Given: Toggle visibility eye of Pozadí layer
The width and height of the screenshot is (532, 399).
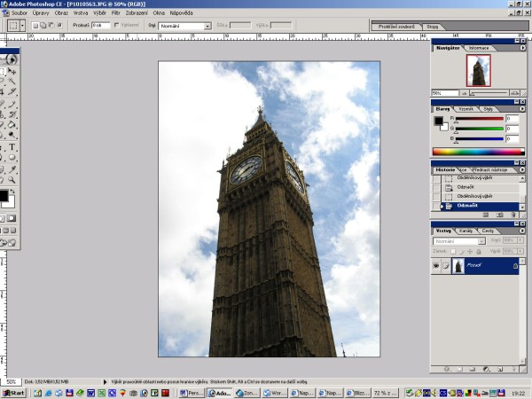Looking at the screenshot, I should pos(436,266).
